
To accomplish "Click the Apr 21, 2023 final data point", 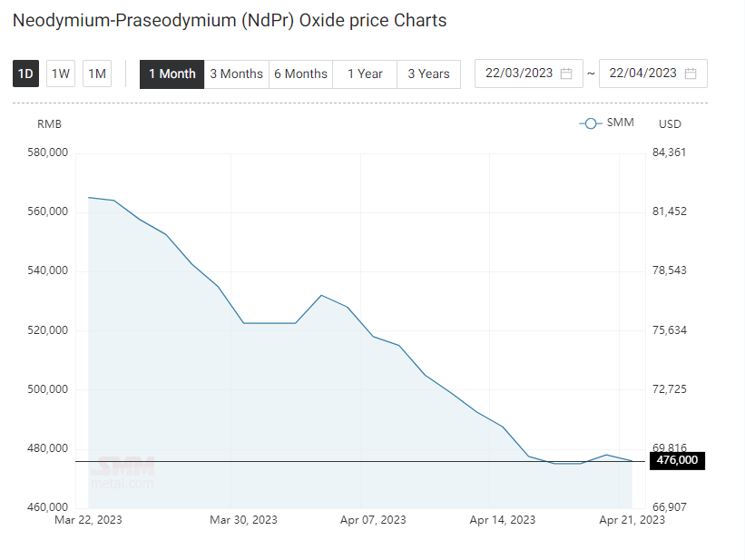I will pos(632,461).
